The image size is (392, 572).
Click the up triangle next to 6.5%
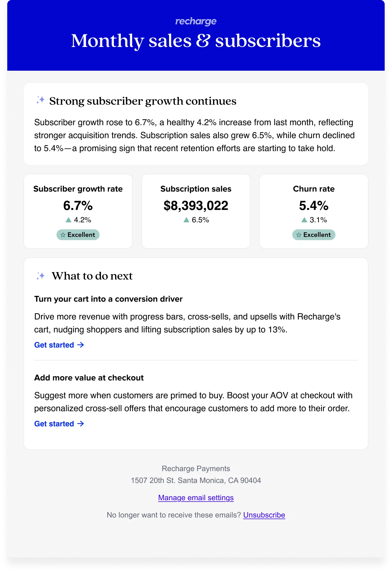tap(186, 220)
